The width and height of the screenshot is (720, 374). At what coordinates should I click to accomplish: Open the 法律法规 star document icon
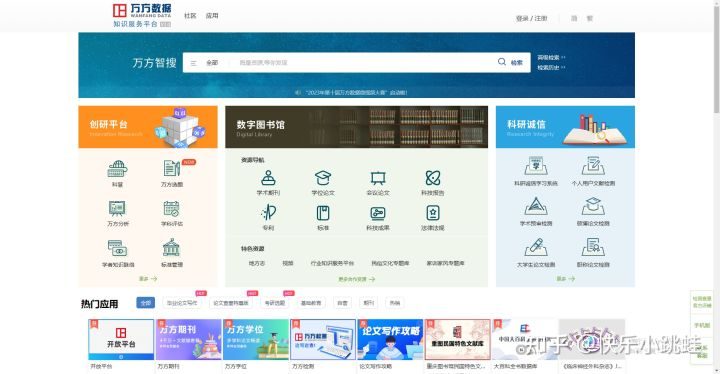coord(433,213)
